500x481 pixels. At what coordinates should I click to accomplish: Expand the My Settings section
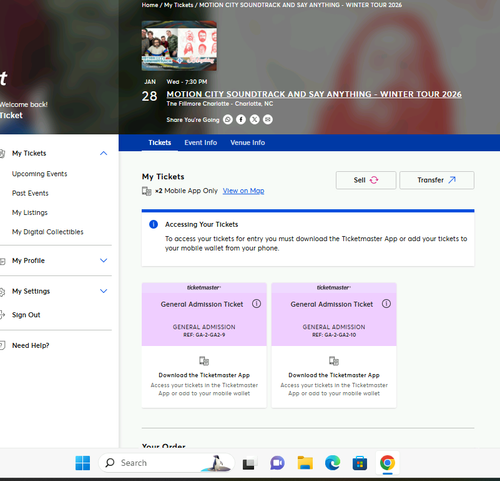[104, 291]
